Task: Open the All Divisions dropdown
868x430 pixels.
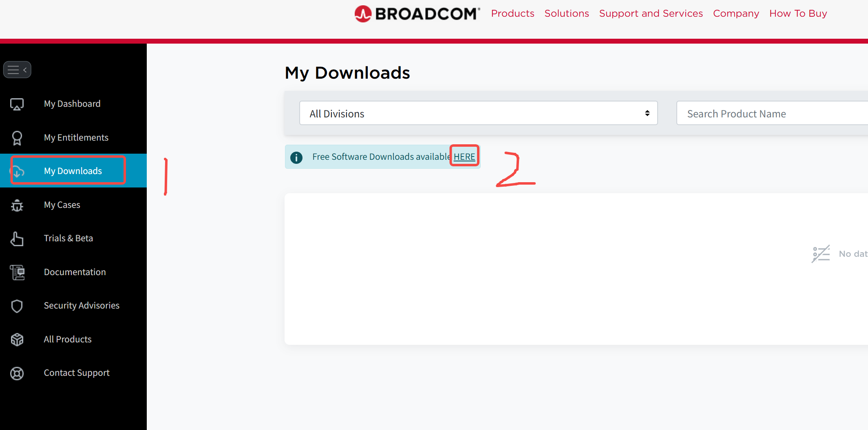Action: coord(478,113)
